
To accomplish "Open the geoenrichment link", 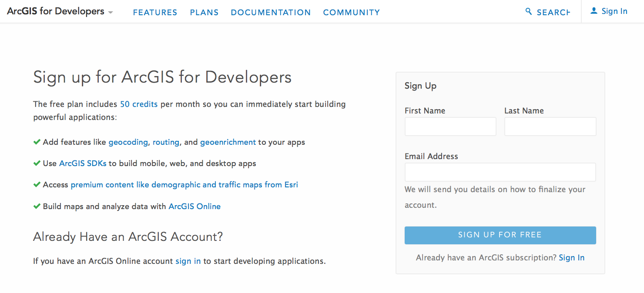I will 228,142.
